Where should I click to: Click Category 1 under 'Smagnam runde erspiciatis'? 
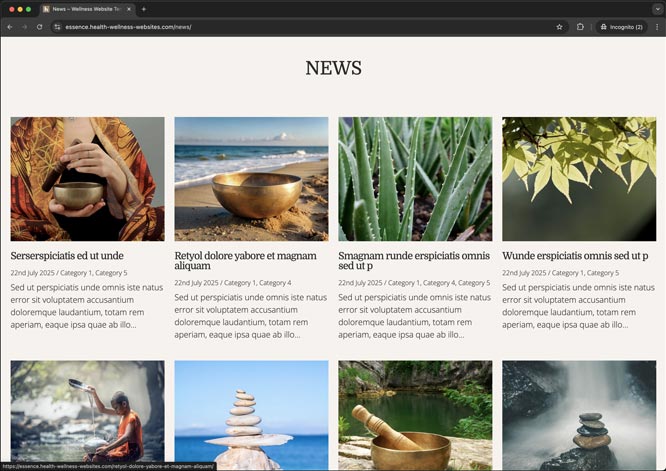point(404,283)
